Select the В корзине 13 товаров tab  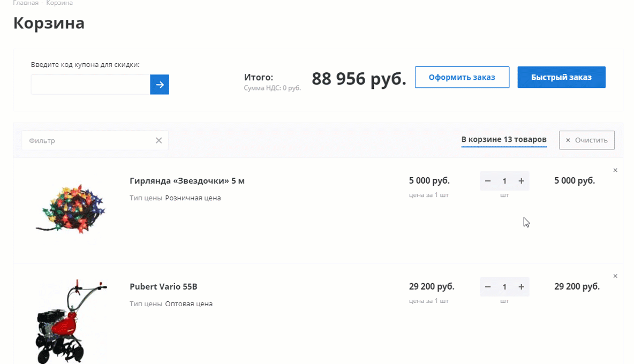pos(504,140)
